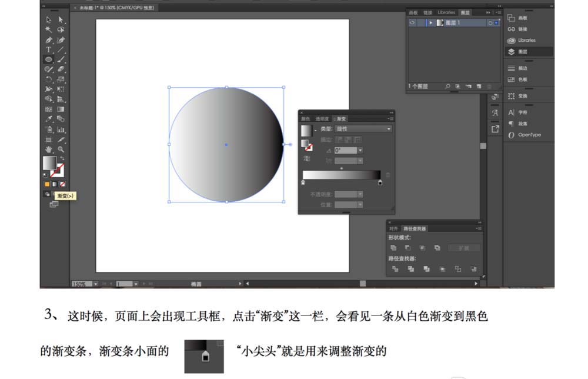588x379 pixels.
Task: Open gradient preset dropdown arrow beside swatch
Action: pyautogui.click(x=316, y=130)
